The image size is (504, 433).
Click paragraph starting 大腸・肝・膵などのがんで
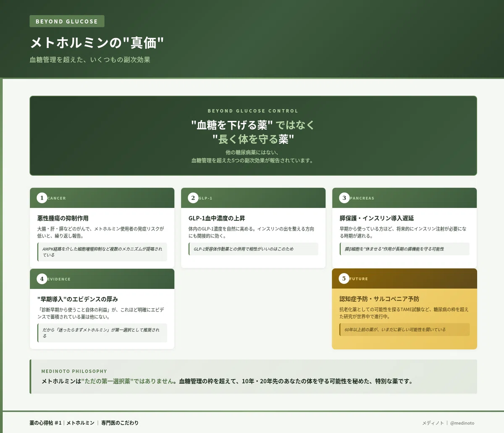pyautogui.click(x=101, y=232)
